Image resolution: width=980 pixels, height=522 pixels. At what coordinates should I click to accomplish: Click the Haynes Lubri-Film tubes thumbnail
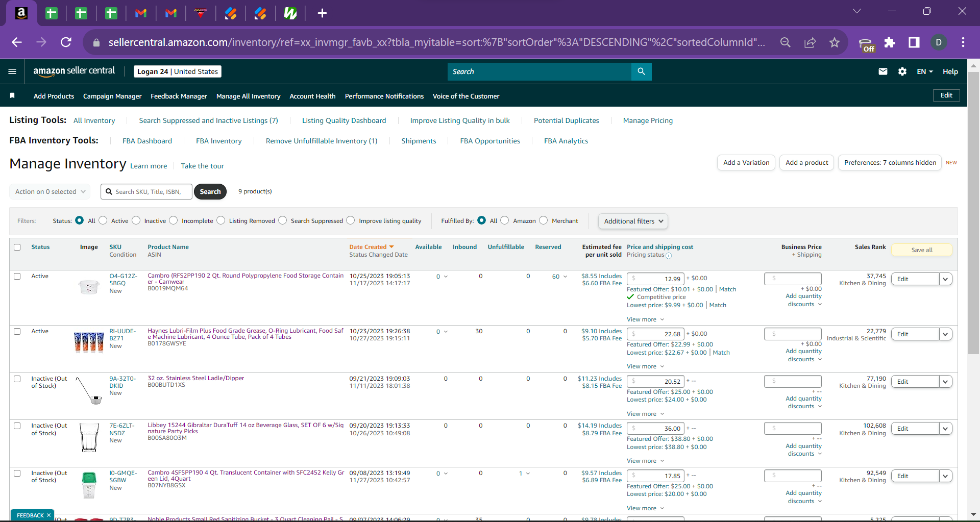[x=89, y=342]
